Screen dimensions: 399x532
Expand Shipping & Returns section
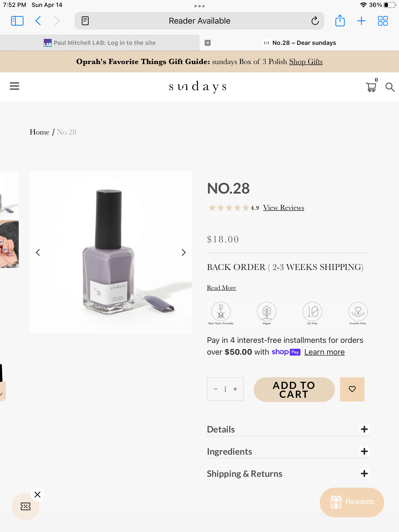(x=364, y=473)
